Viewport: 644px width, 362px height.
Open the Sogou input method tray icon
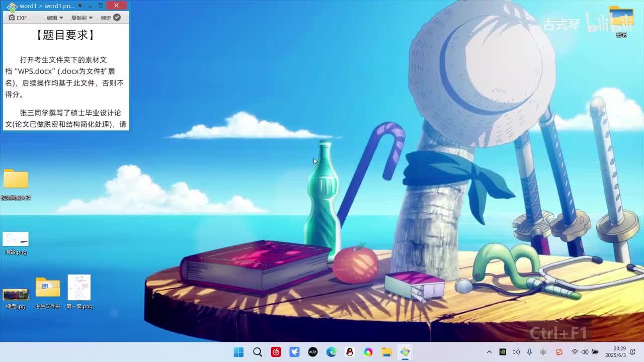tap(559, 352)
